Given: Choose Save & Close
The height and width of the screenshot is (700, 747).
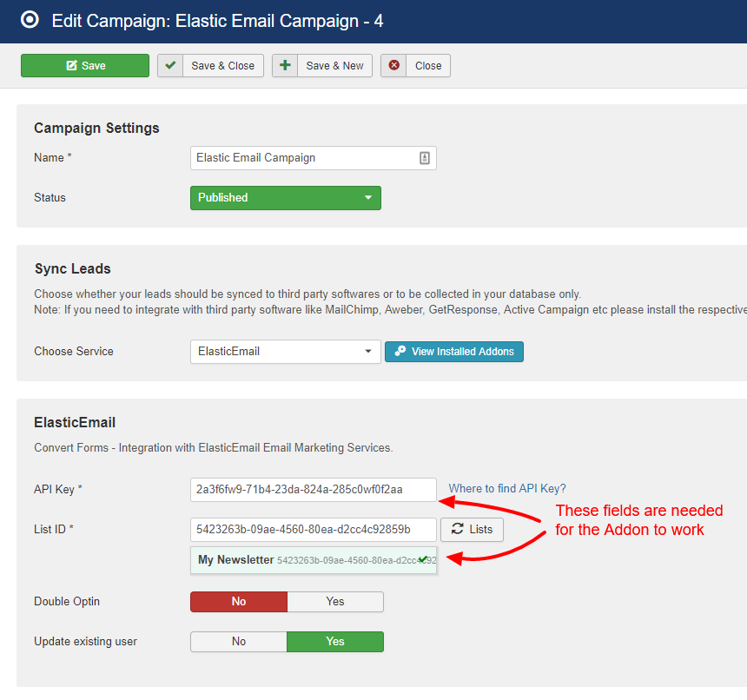Looking at the screenshot, I should tap(210, 65).
